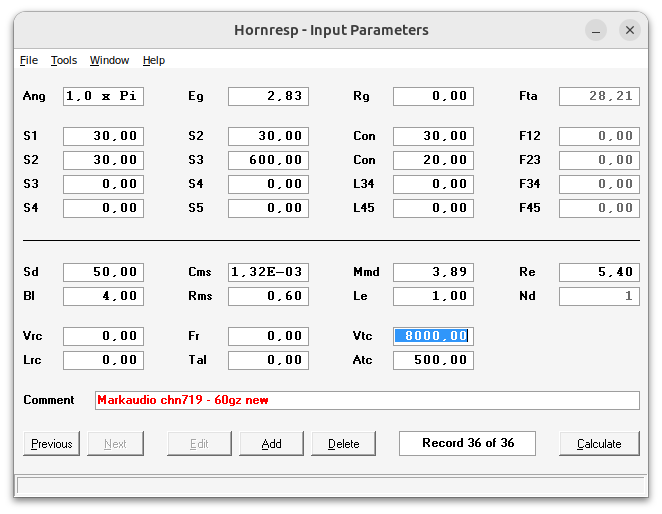The height and width of the screenshot is (514, 662).
Task: Select the Mmd mass field
Action: click(433, 272)
